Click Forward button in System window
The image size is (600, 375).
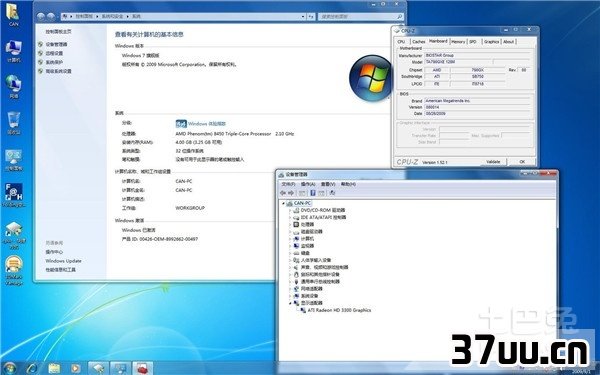(x=51, y=16)
